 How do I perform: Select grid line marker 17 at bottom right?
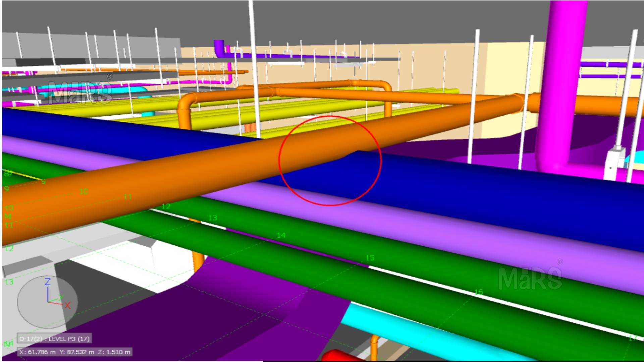[x=633, y=338]
